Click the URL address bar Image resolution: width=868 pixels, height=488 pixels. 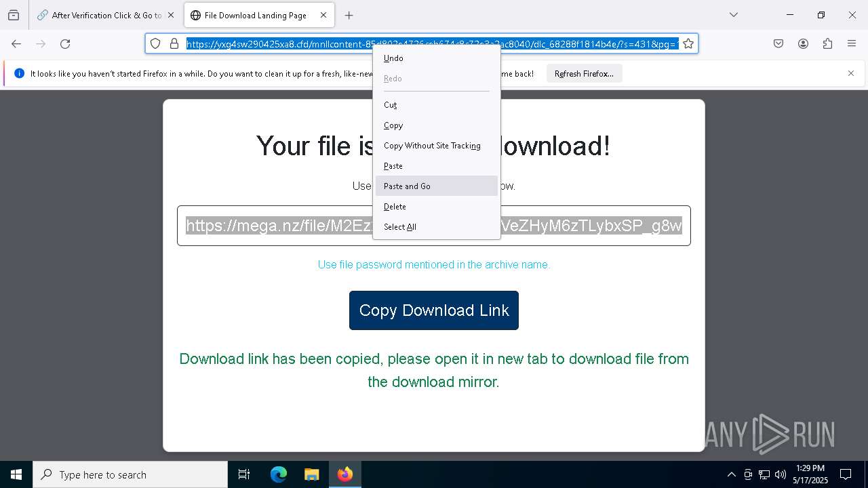pyautogui.click(x=433, y=44)
